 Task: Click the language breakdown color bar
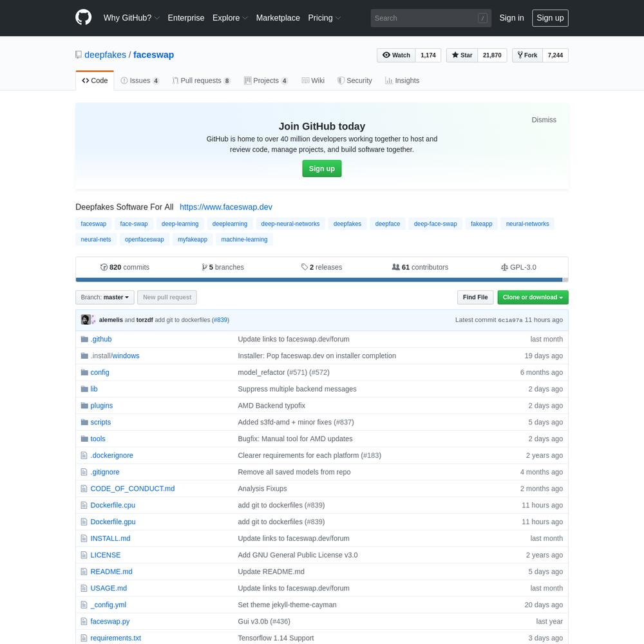pos(322,279)
